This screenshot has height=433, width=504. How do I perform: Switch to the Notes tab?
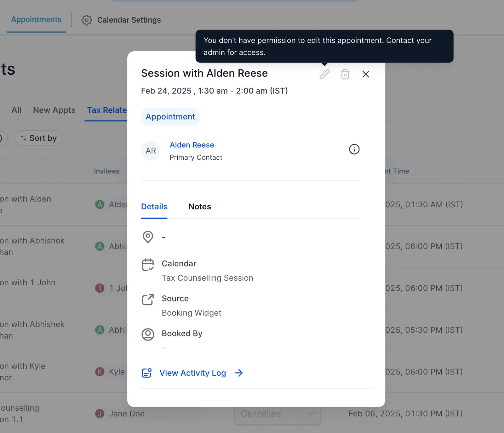point(200,207)
